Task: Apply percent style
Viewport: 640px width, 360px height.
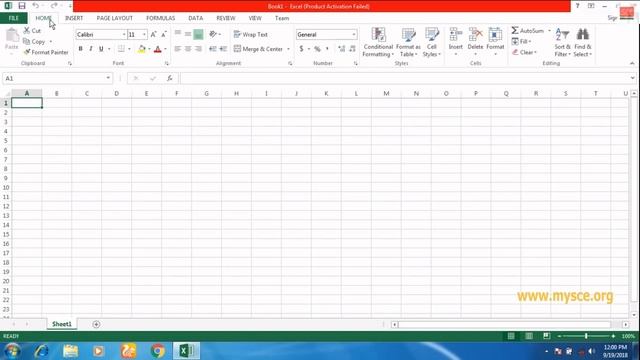Action: (x=317, y=49)
